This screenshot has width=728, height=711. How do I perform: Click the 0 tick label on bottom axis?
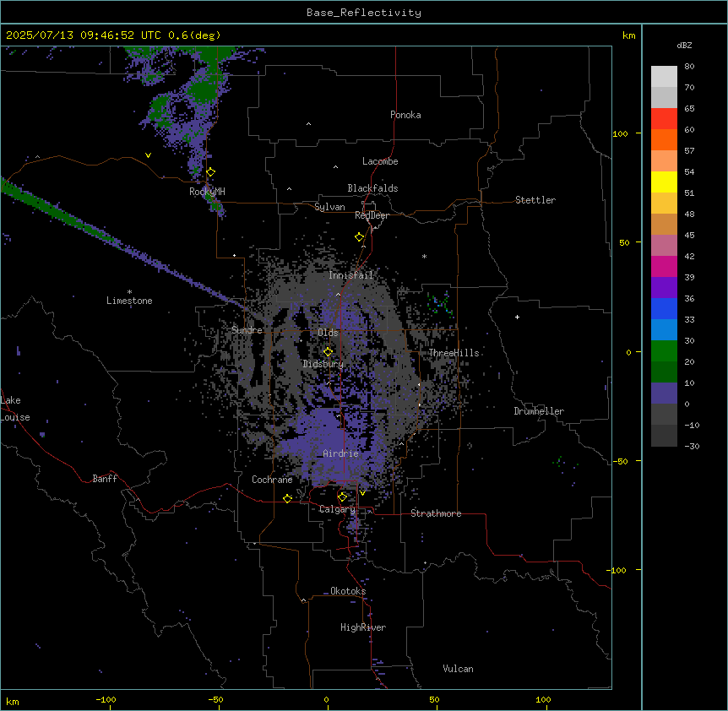point(326,699)
